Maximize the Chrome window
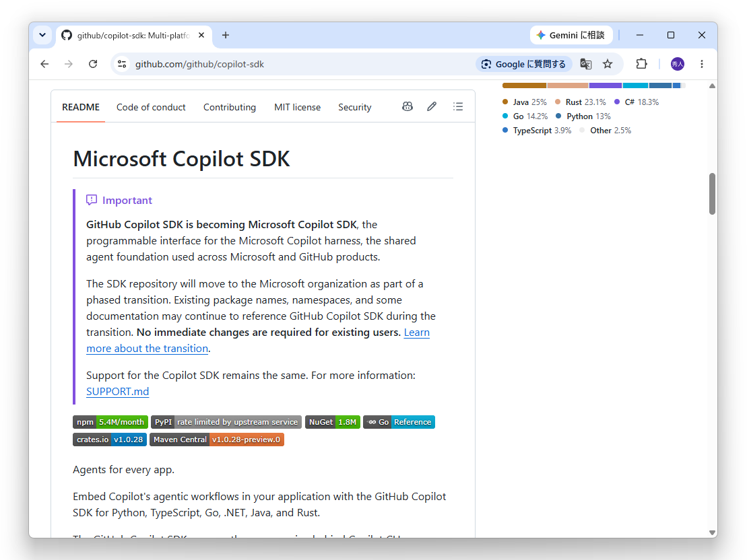Viewport: 747px width, 560px height. point(671,35)
